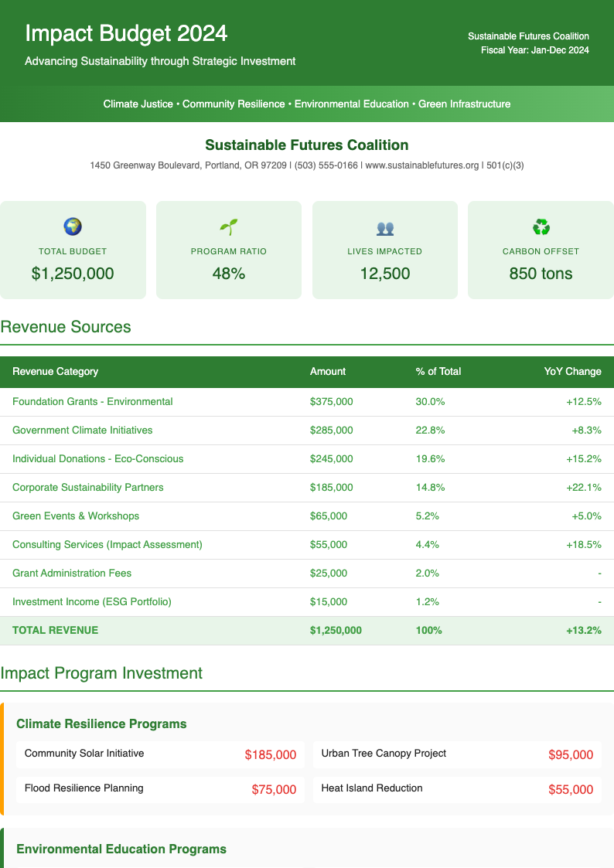Screen dimensions: 614x868
Task: Click the +12.5% YoY change cell
Action: [584, 402]
